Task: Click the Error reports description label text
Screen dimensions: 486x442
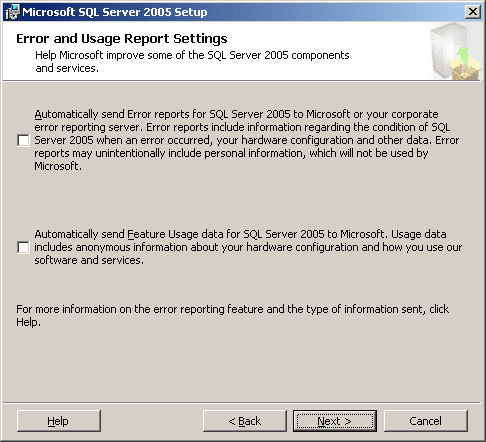Action: (x=247, y=140)
